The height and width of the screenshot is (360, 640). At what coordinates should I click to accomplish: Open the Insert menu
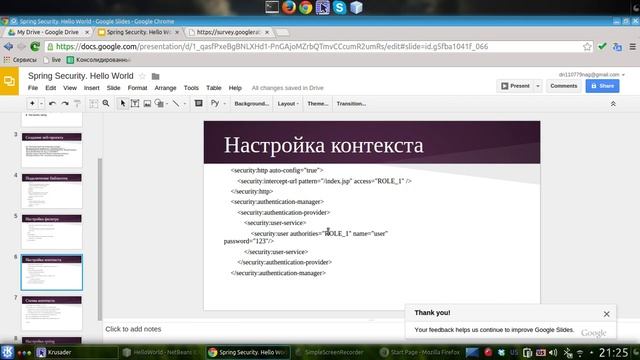pyautogui.click(x=91, y=88)
